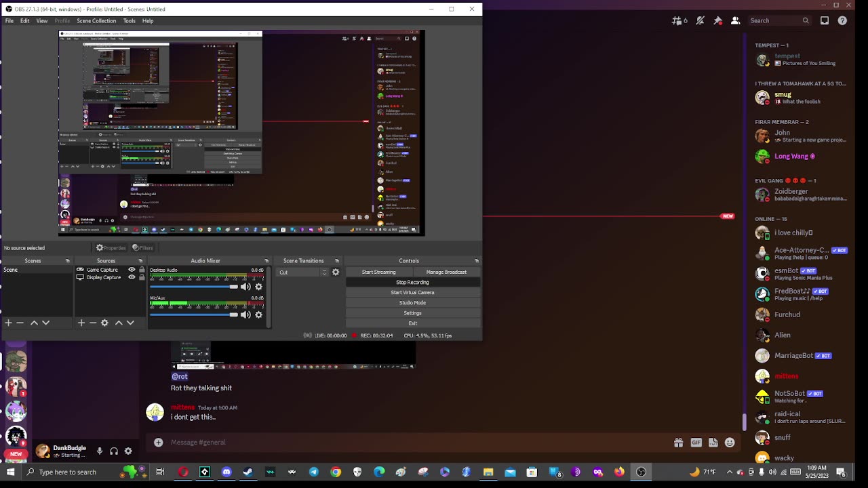Pop out the Audio Mixer dock
The height and width of the screenshot is (488, 868).
coord(267,261)
